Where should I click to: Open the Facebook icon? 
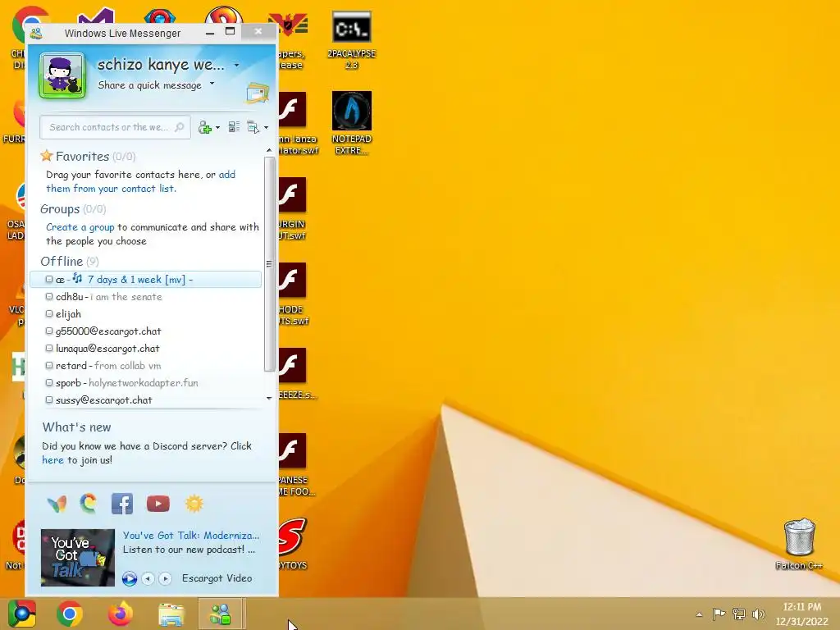pos(122,504)
